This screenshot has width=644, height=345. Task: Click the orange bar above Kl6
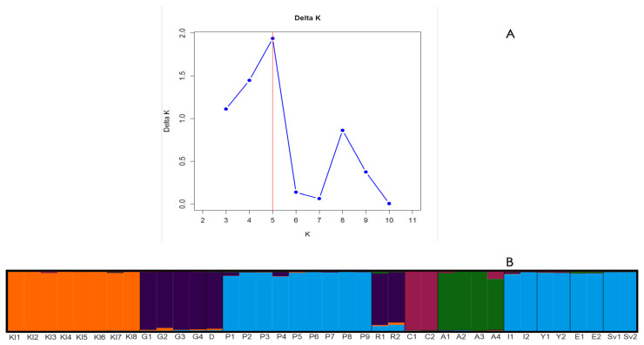98,301
